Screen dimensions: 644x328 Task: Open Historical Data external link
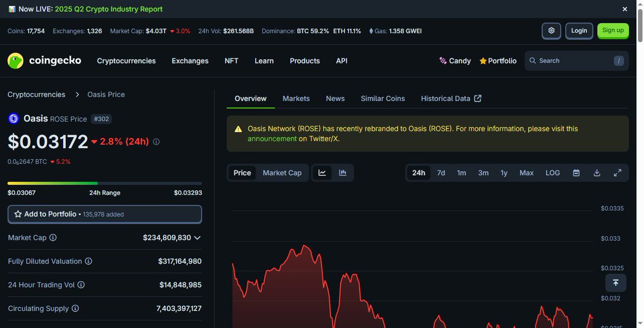[x=451, y=98]
